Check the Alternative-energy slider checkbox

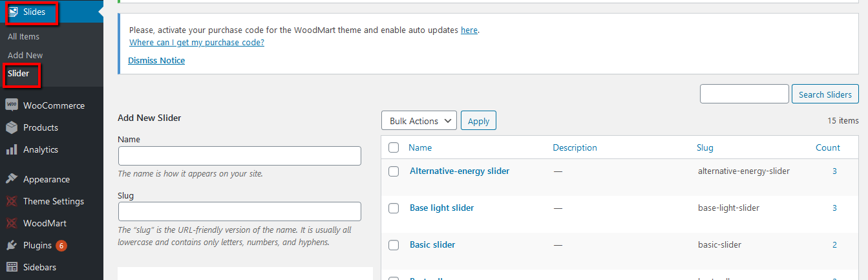394,171
